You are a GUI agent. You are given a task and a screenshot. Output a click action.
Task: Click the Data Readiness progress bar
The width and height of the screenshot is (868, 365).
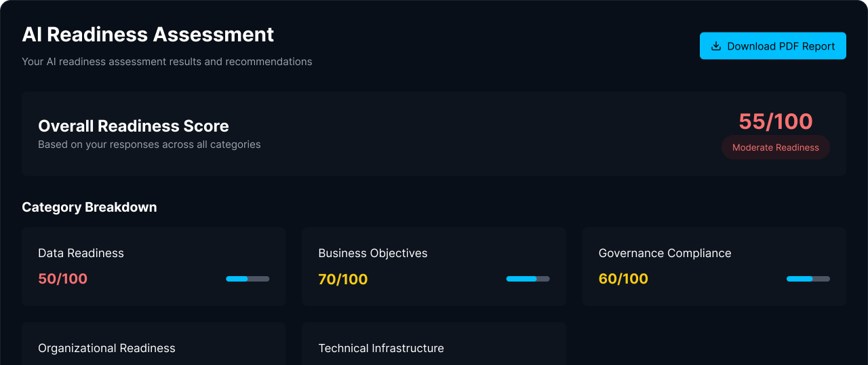[x=248, y=279]
